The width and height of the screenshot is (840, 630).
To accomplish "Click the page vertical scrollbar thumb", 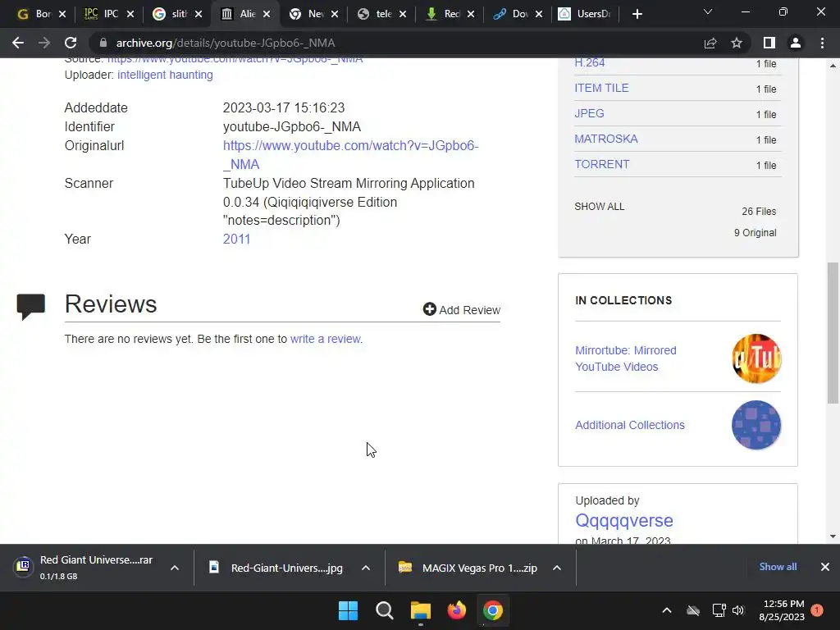I will [x=833, y=333].
